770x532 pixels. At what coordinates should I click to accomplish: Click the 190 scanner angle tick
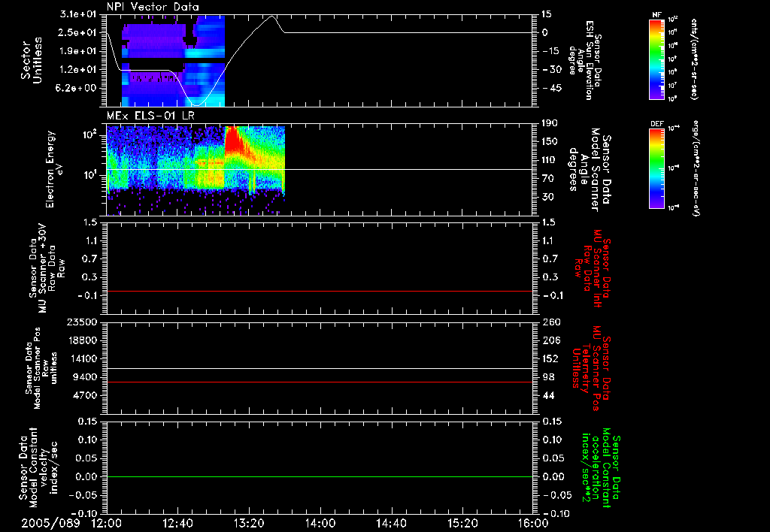[x=550, y=123]
